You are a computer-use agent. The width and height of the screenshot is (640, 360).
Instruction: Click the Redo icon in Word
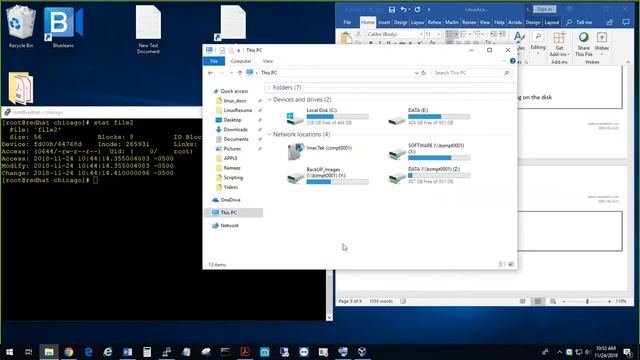tap(417, 9)
